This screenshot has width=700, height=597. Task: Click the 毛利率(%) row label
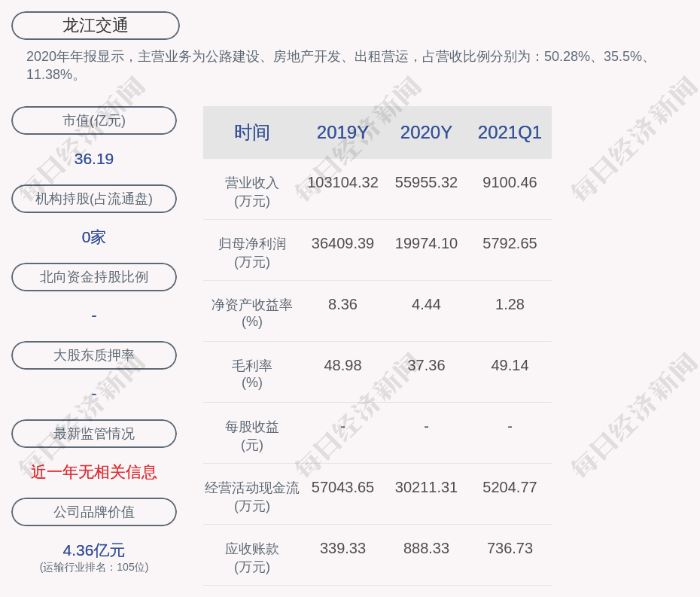252,374
